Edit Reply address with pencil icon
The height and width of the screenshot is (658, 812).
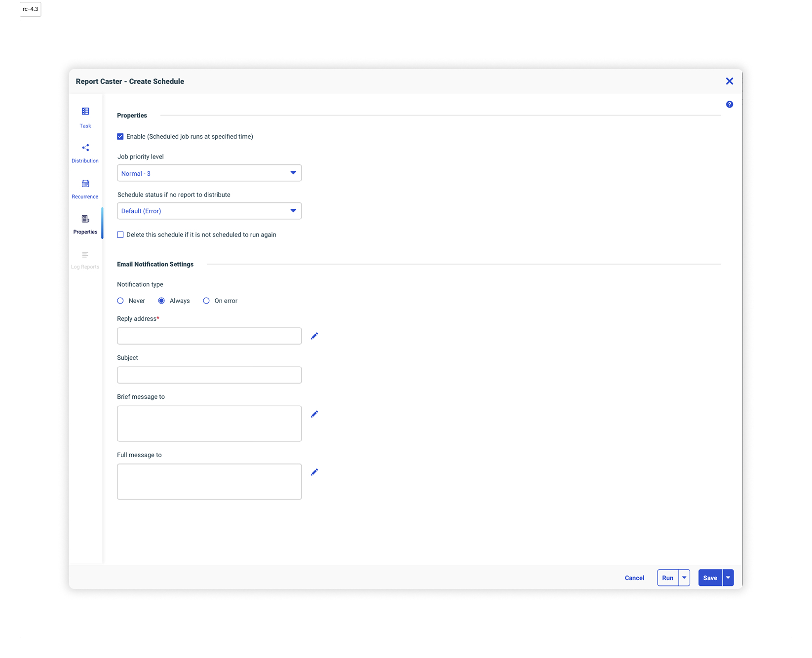pyautogui.click(x=314, y=336)
